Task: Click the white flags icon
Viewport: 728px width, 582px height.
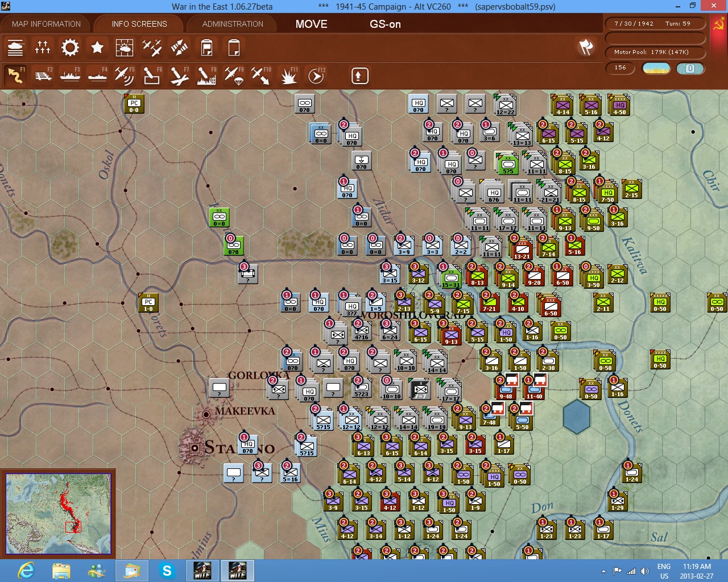Action: click(586, 47)
